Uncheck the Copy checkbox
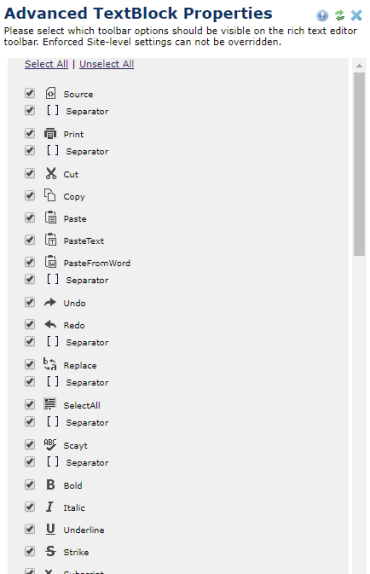370x574 pixels. pyautogui.click(x=30, y=195)
